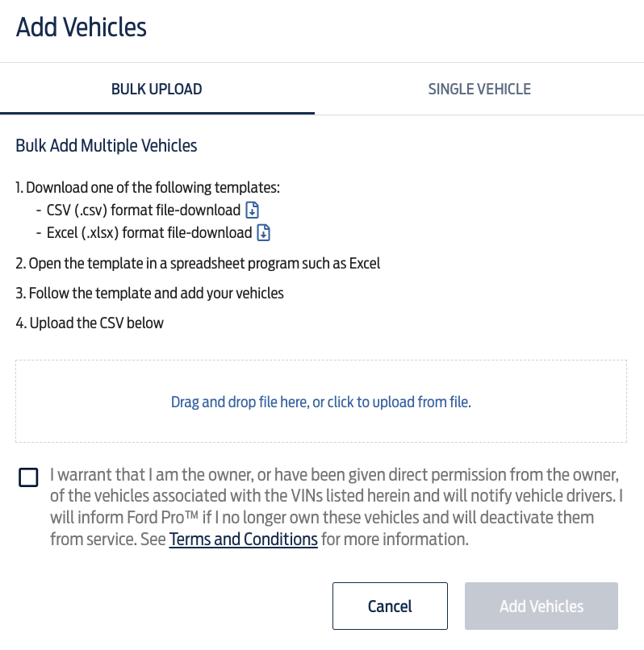This screenshot has height=650, width=644.
Task: Click the step 4 'Upload the CSV below' text
Action: (x=90, y=323)
